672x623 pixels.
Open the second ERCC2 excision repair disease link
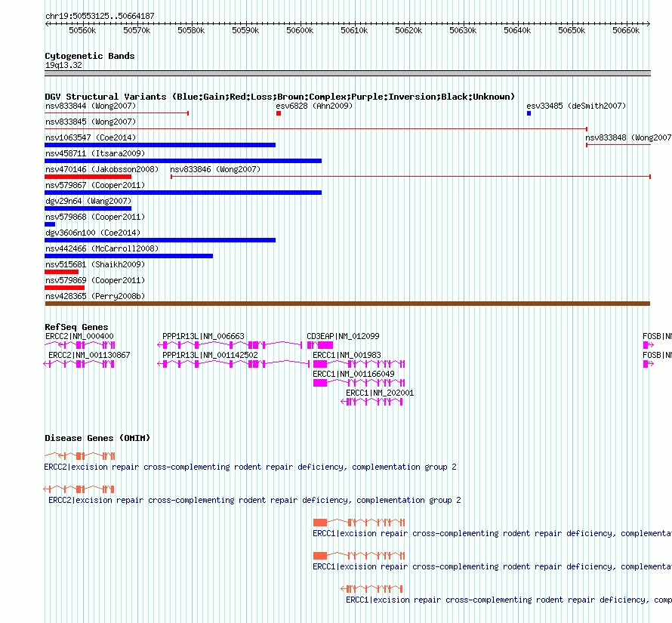pos(254,501)
